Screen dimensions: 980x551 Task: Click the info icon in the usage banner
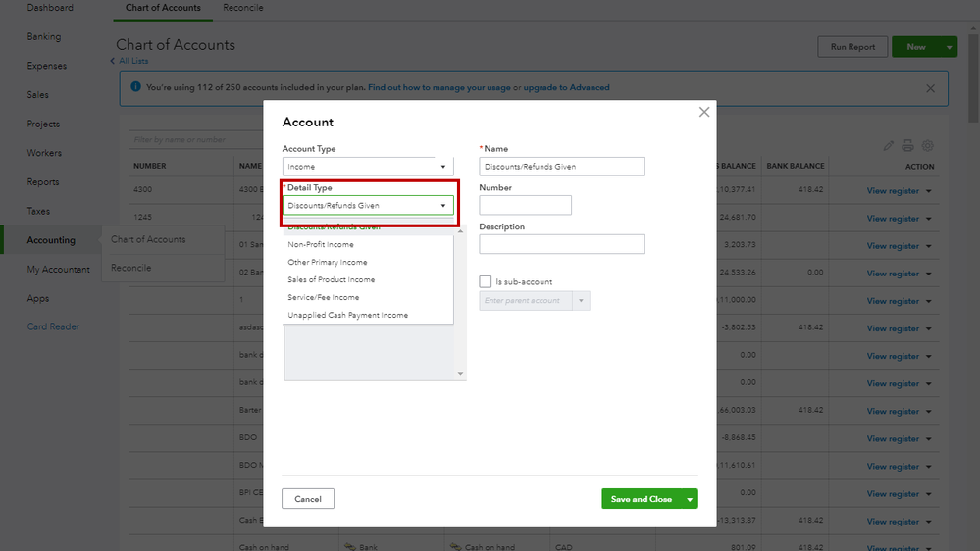pyautogui.click(x=135, y=87)
